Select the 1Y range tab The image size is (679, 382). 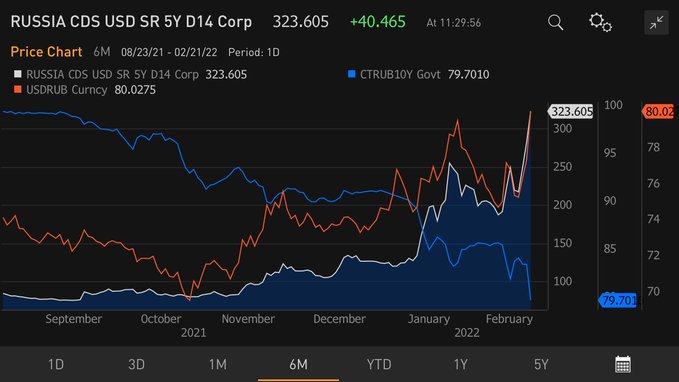tap(460, 364)
